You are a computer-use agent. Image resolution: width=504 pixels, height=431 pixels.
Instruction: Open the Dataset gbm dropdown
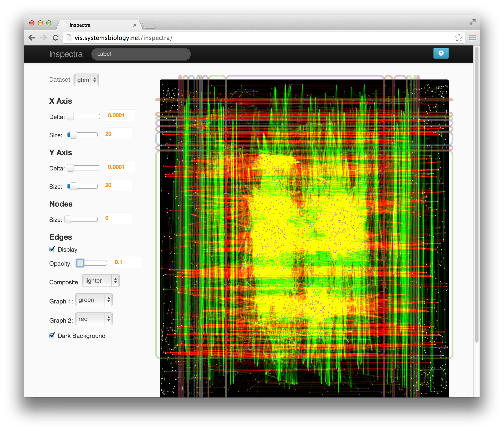pyautogui.click(x=86, y=80)
